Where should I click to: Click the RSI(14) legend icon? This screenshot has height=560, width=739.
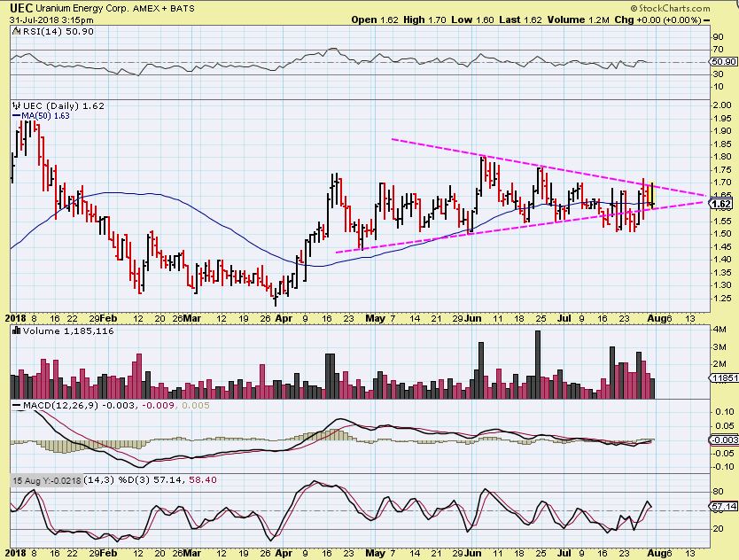tap(17, 31)
